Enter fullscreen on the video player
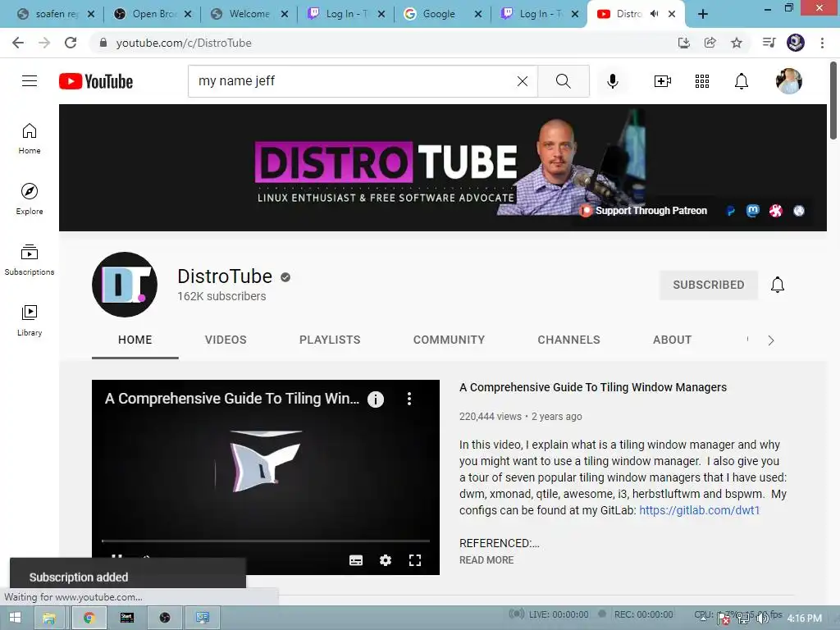The height and width of the screenshot is (630, 840). (x=414, y=559)
